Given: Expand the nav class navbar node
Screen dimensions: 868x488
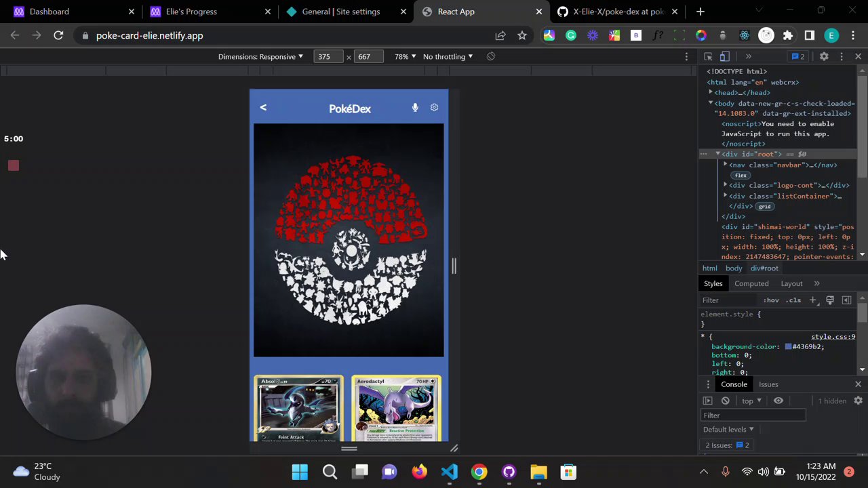Looking at the screenshot, I should point(726,165).
